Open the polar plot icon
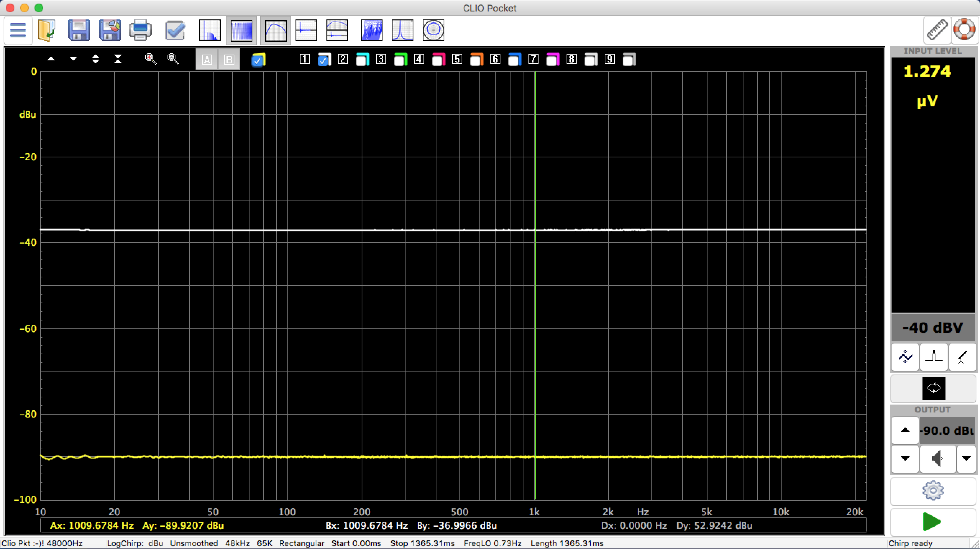980x549 pixels. (433, 30)
